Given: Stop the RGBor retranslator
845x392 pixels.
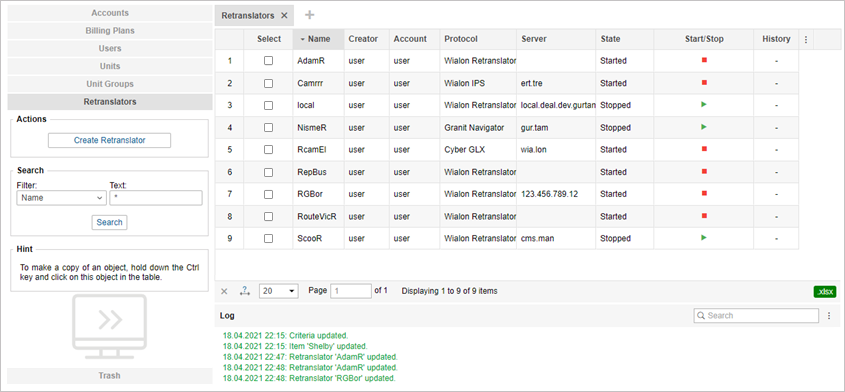Looking at the screenshot, I should click(704, 194).
